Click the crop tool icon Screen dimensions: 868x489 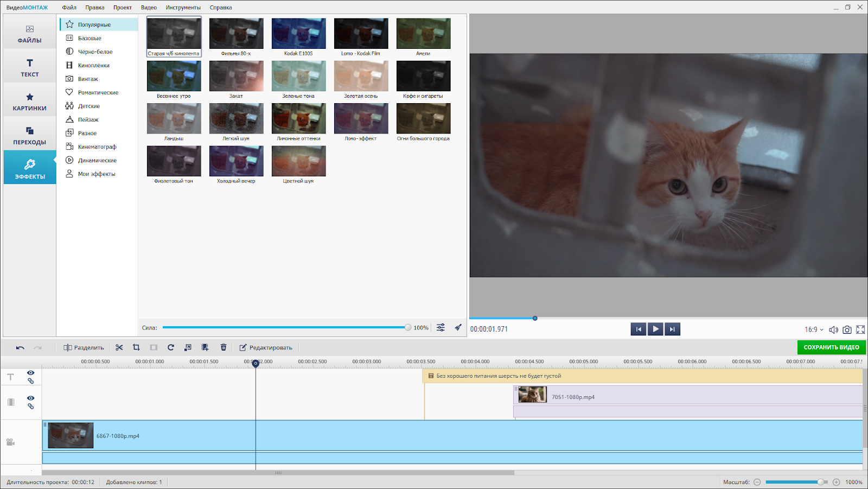[x=136, y=347]
